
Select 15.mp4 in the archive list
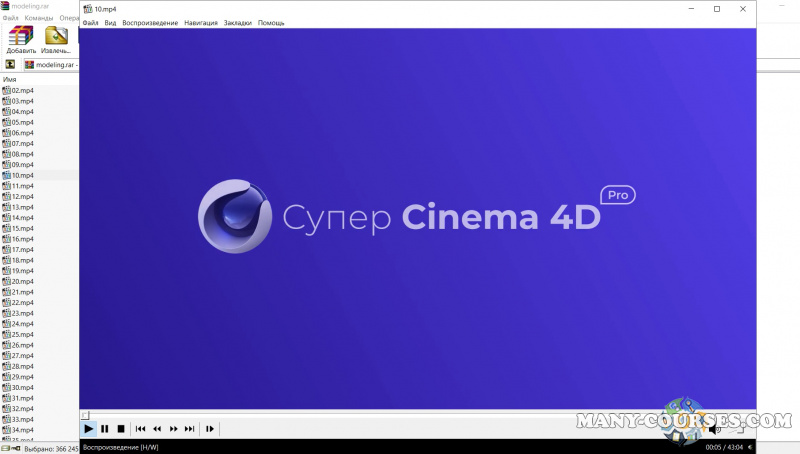click(x=22, y=228)
